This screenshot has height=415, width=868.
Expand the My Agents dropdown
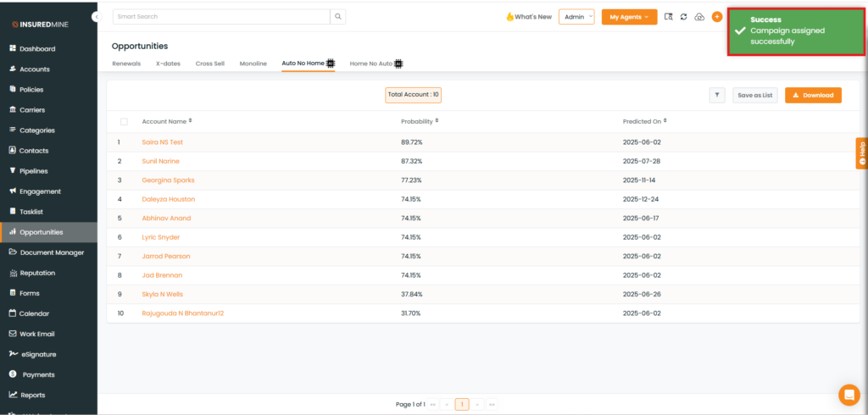click(x=629, y=17)
